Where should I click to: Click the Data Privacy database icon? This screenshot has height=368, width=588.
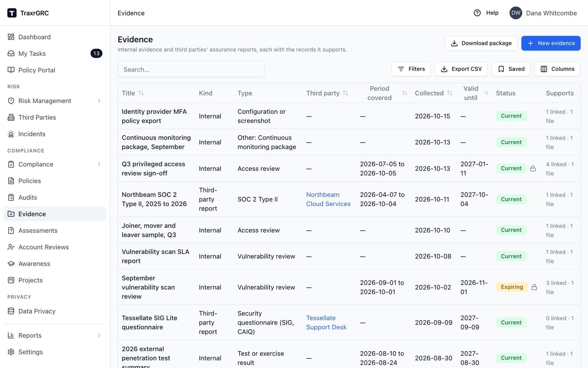coord(11,311)
